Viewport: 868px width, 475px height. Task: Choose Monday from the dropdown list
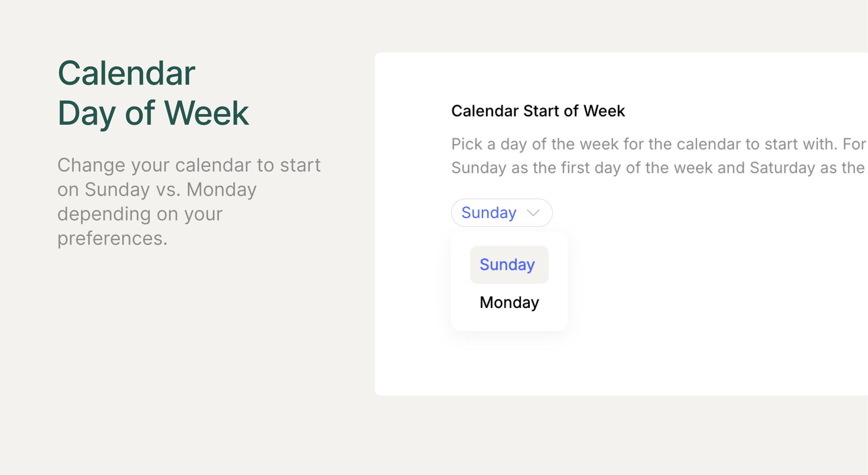click(x=509, y=302)
